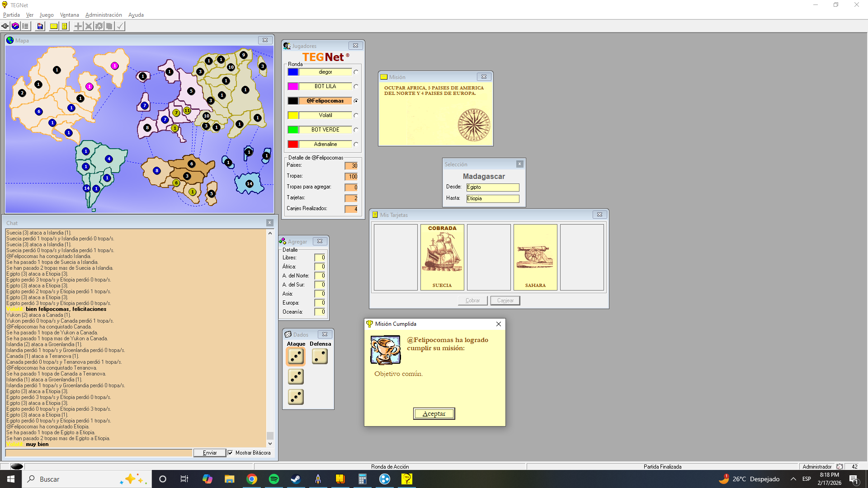868x488 pixels.
Task: Click the add troops plus icon
Action: (x=78, y=26)
